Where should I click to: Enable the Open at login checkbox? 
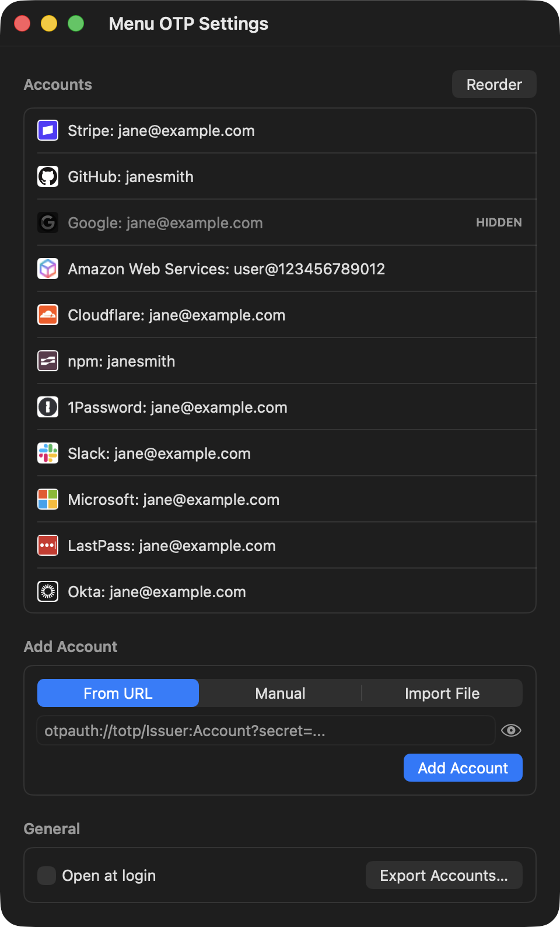[47, 875]
